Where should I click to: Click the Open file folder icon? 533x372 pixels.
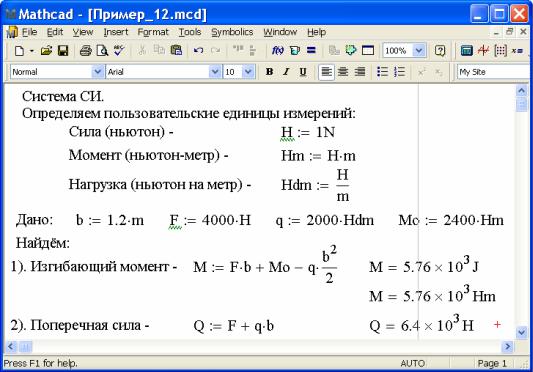point(46,51)
